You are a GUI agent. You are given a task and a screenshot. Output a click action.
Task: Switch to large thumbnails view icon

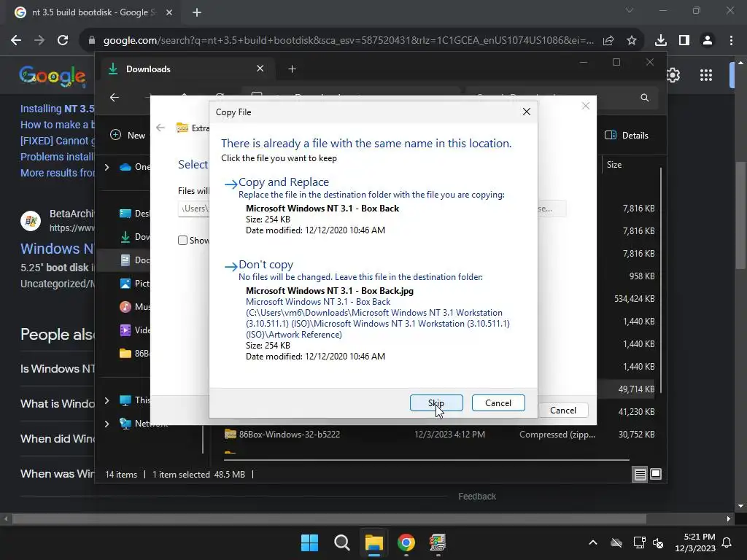coord(656,474)
